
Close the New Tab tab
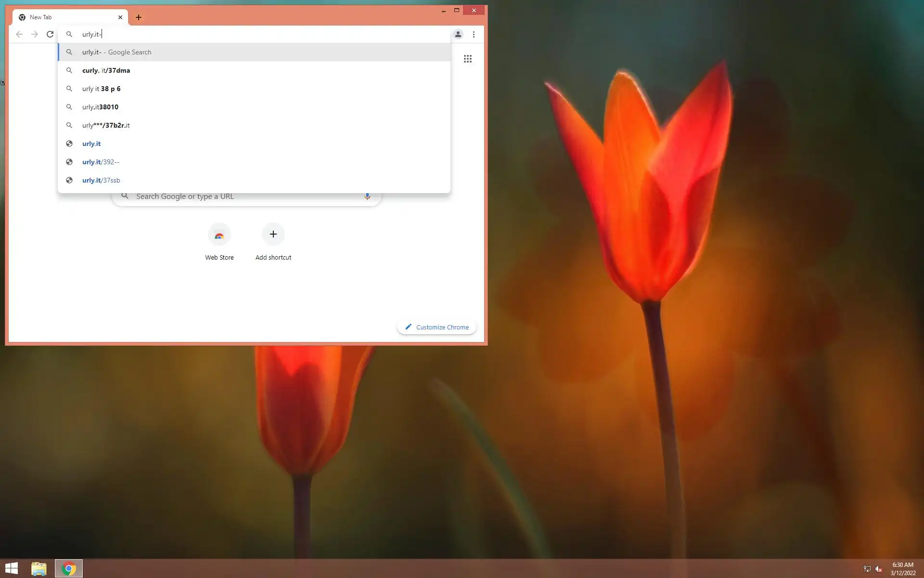[x=120, y=17]
